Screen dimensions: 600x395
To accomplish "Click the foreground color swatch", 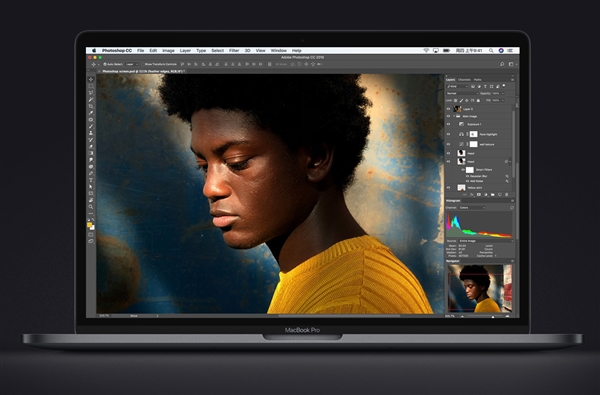I will click(90, 224).
